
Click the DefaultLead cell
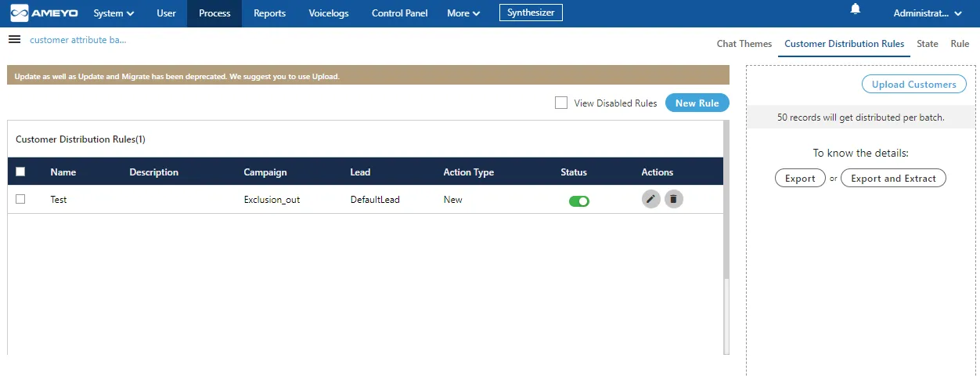(375, 200)
